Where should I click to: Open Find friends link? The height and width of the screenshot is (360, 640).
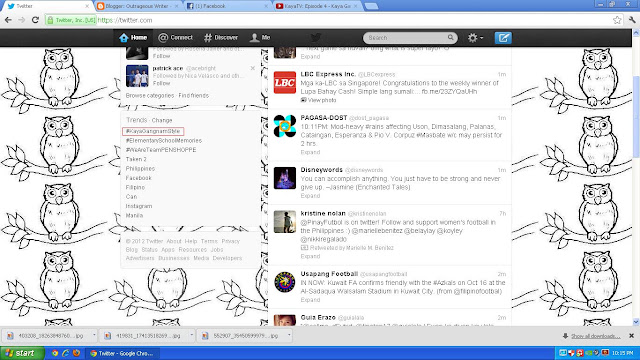click(x=193, y=96)
